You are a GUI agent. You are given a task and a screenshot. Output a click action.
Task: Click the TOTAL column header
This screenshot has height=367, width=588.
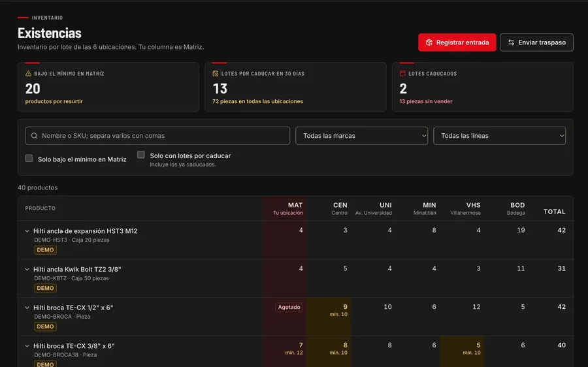coord(554,212)
